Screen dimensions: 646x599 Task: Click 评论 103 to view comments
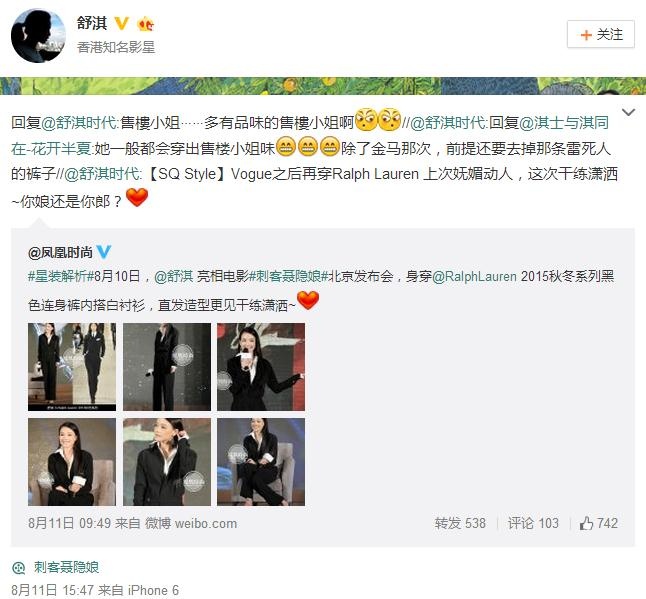[533, 523]
